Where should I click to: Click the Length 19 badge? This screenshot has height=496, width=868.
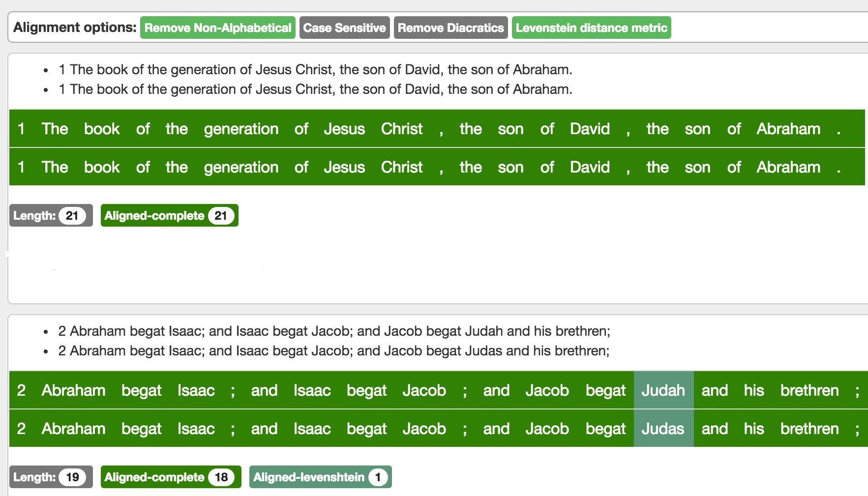point(51,477)
